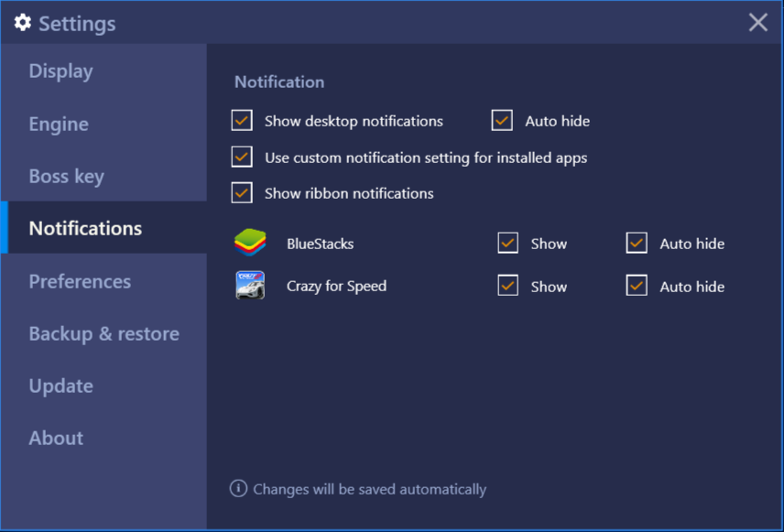The height and width of the screenshot is (532, 784).
Task: Uncheck Auto hide for Crazy for Speed
Action: tap(637, 286)
